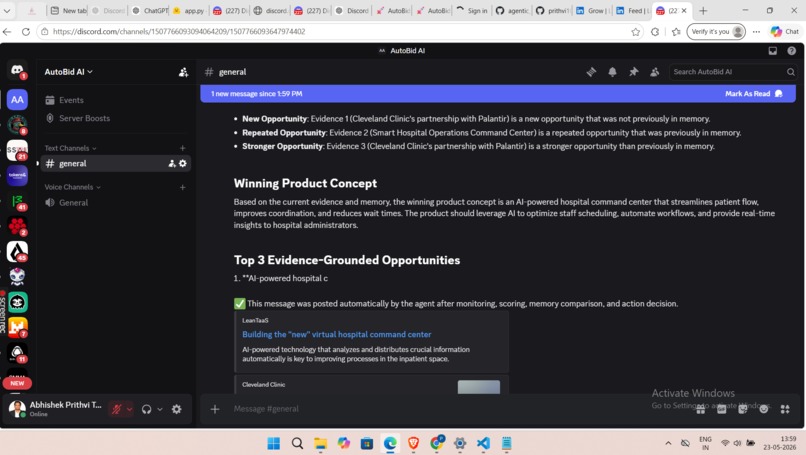Open link Building the new virtual hospital command center

click(337, 334)
